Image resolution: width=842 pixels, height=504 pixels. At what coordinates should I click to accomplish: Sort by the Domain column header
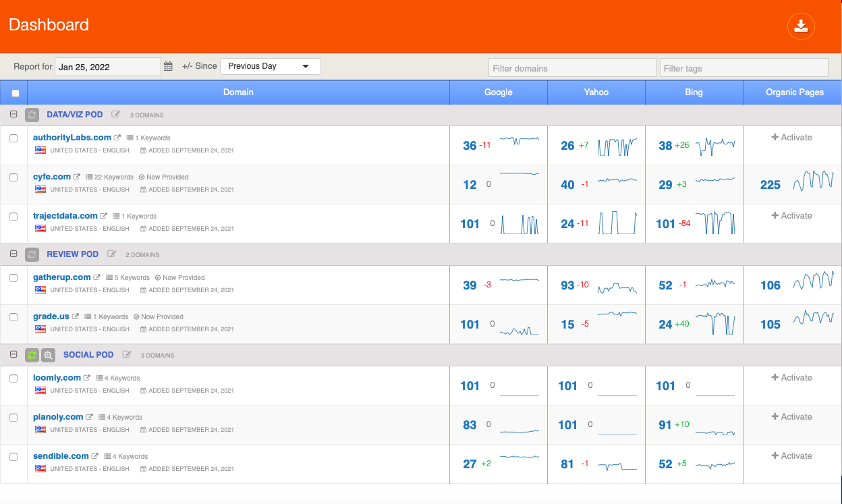pyautogui.click(x=238, y=92)
